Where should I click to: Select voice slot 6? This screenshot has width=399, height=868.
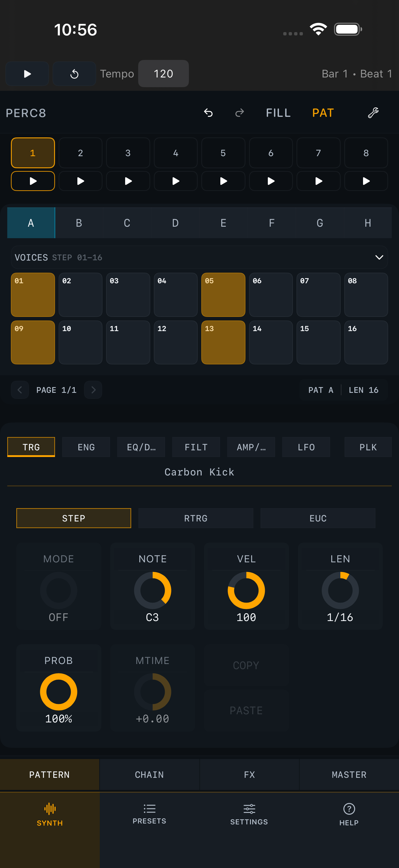point(271,153)
